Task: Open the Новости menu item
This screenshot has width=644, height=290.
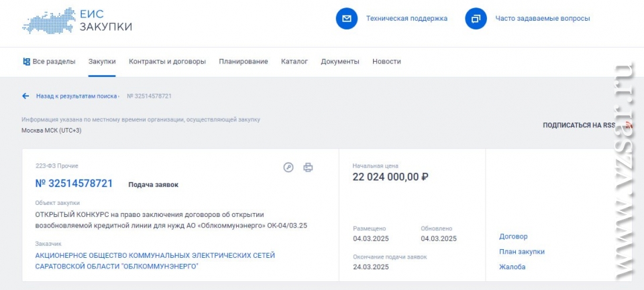Action: (x=386, y=62)
